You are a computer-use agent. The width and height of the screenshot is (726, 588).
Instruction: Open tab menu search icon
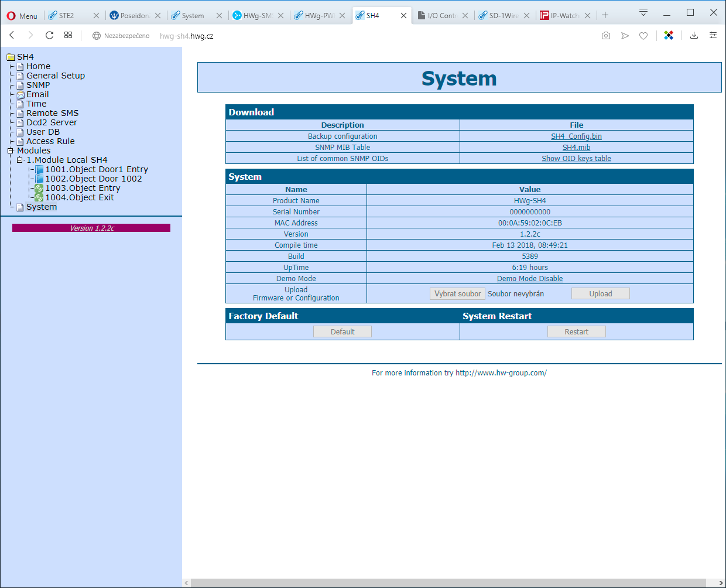pyautogui.click(x=643, y=13)
